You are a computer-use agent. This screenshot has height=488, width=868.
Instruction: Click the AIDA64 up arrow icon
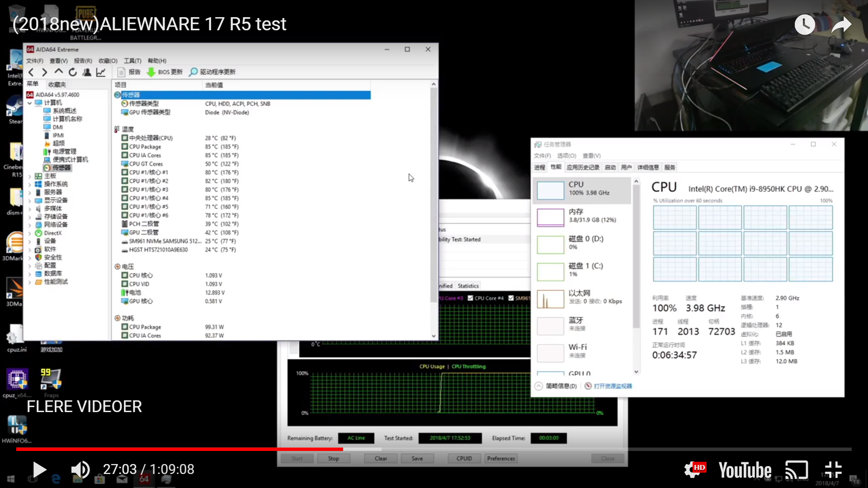(x=58, y=72)
